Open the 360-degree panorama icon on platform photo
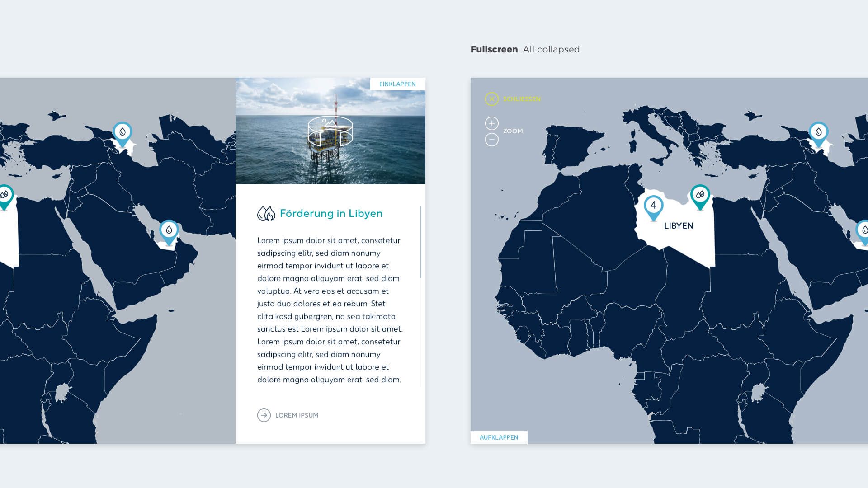This screenshot has width=868, height=488. point(330,131)
